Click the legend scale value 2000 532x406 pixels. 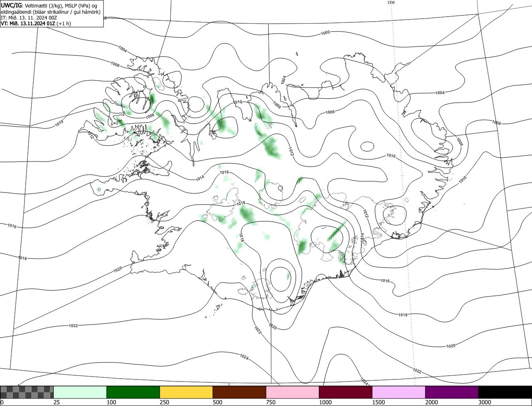point(432,402)
